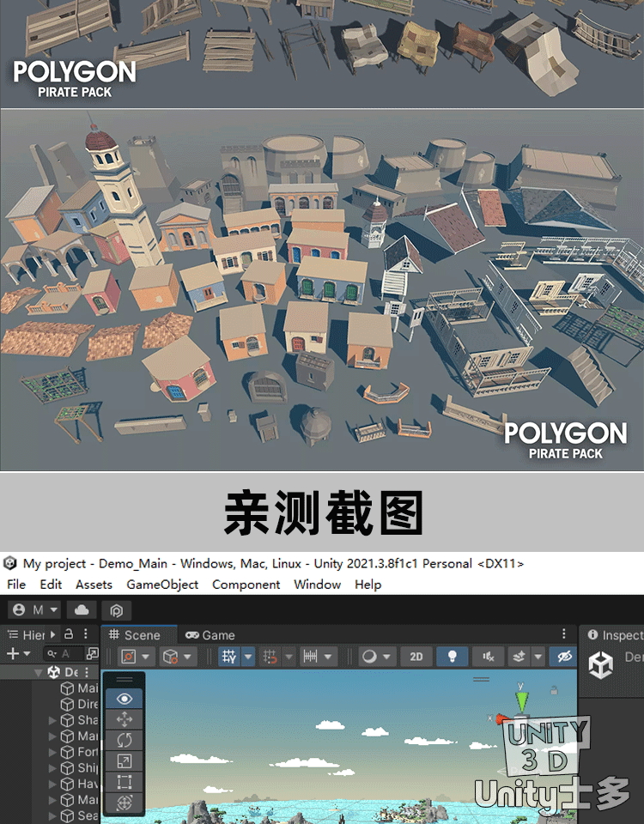
Task: Toggle scene grid visibility button
Action: point(229,657)
